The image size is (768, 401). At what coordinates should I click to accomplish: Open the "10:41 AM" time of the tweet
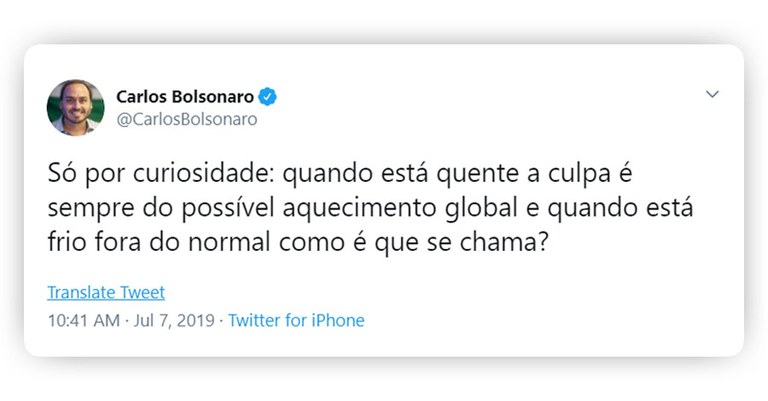tap(81, 321)
